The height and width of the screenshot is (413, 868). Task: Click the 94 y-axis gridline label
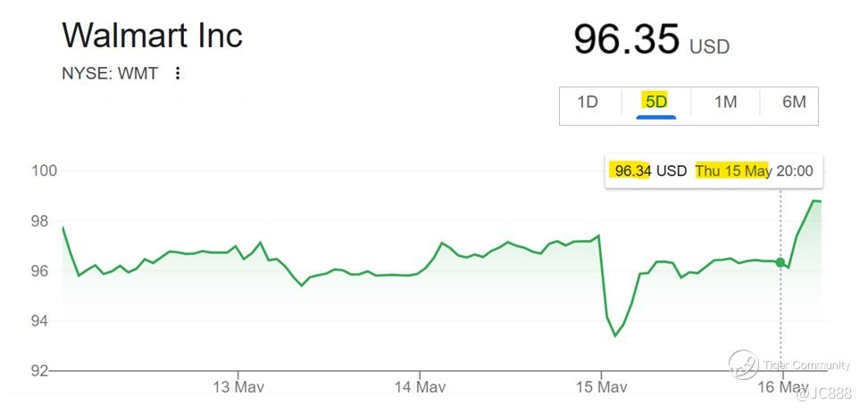[x=46, y=320]
